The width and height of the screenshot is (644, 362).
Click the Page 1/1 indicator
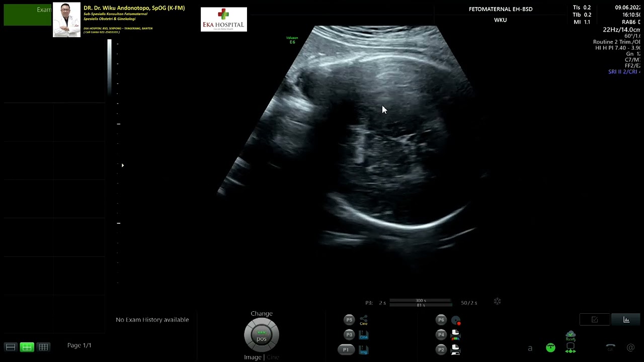coord(79,345)
